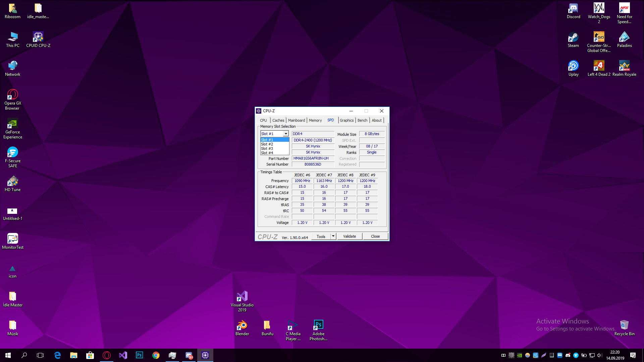Open Adobe Photoshop from the desktop
644x362 pixels.
[x=318, y=325]
